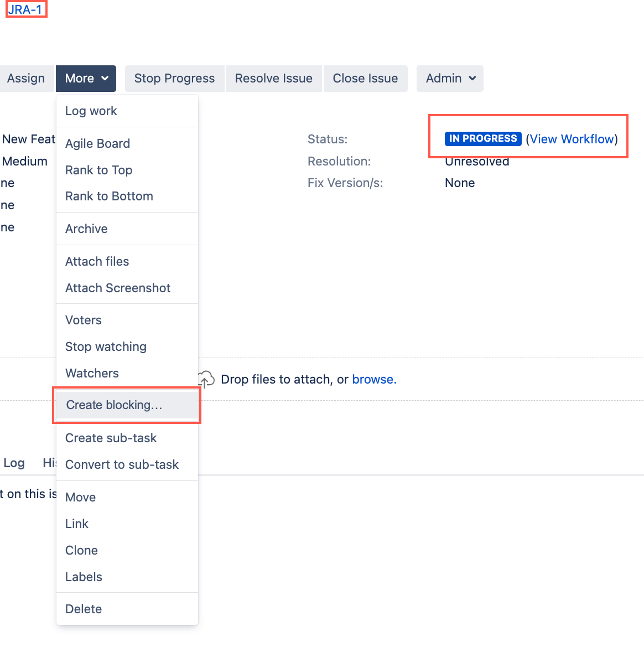Open the View Workflow link
The width and height of the screenshot is (644, 652).
(572, 139)
